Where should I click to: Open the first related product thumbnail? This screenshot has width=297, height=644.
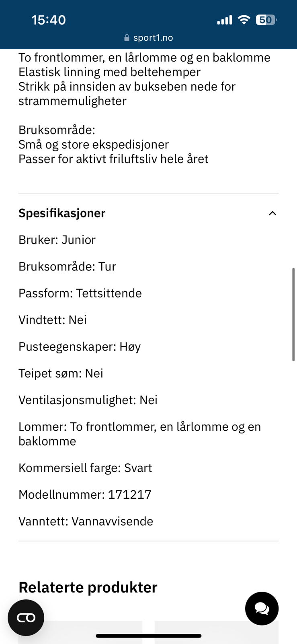pos(80,632)
